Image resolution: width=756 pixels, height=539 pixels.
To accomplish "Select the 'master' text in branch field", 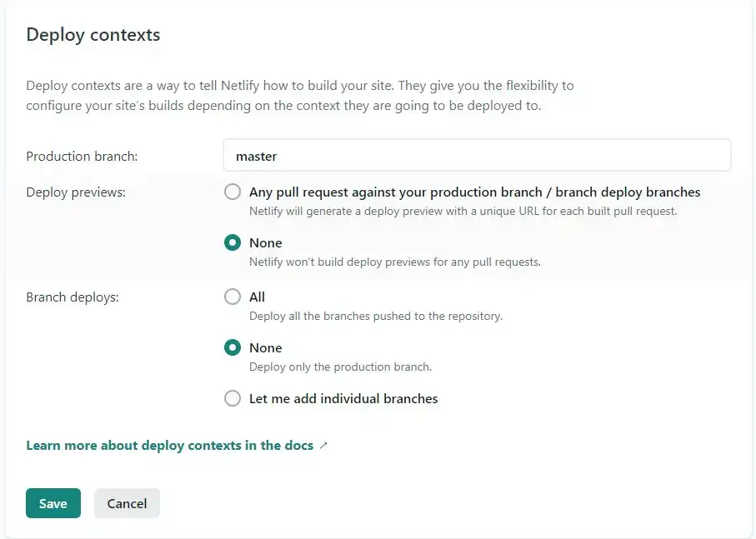I will click(256, 156).
